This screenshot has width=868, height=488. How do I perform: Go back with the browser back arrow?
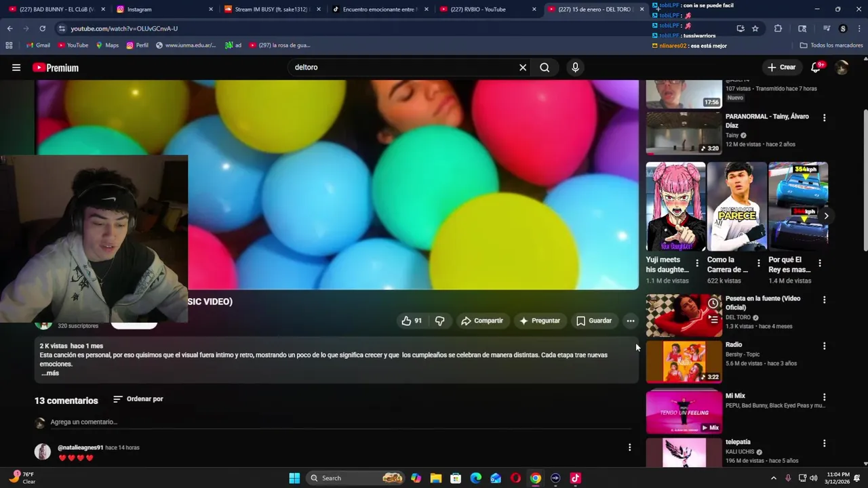coord(9,28)
